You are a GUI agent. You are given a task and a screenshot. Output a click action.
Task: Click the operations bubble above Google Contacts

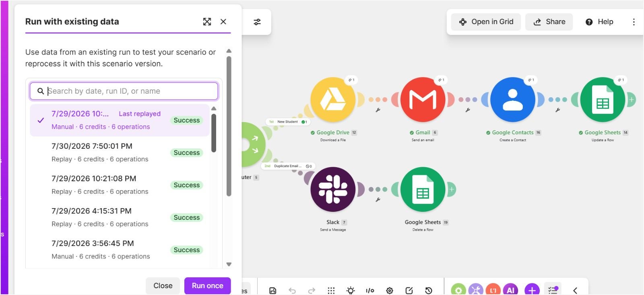point(531,80)
